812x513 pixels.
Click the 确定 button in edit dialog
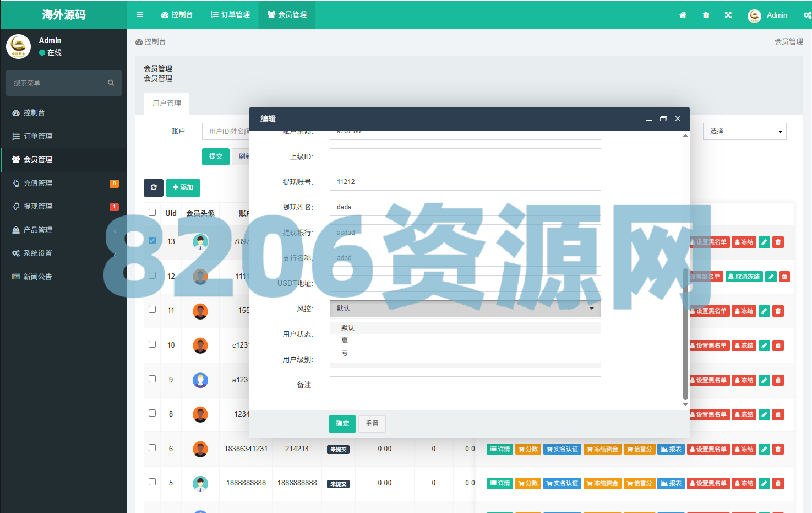tap(342, 424)
